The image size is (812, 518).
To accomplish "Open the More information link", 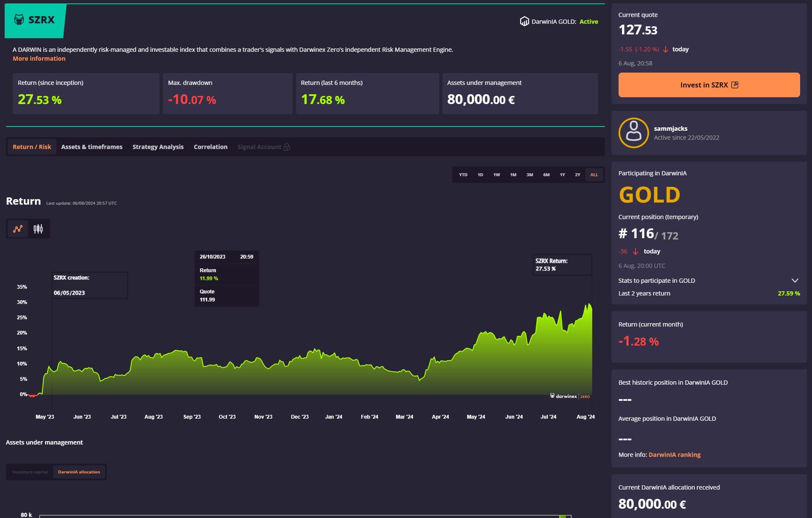I will [x=39, y=59].
